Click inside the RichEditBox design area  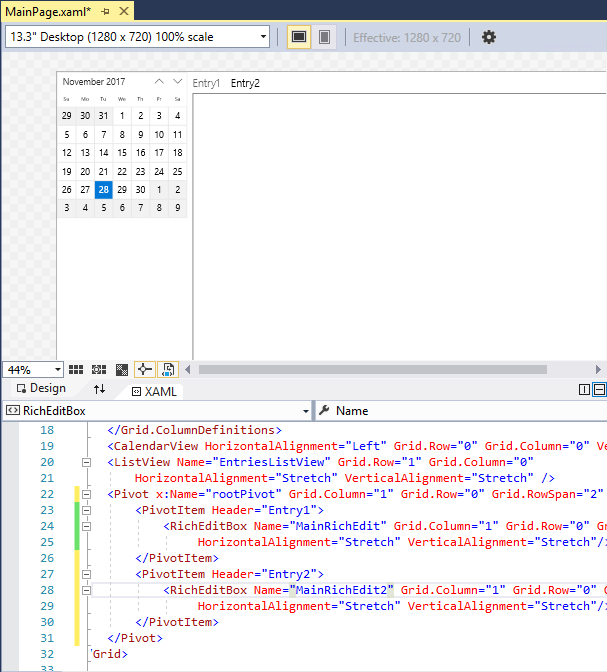[x=399, y=226]
